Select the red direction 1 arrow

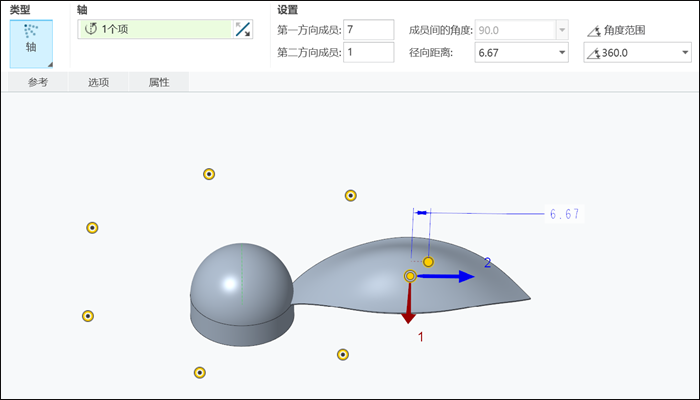[x=408, y=304]
